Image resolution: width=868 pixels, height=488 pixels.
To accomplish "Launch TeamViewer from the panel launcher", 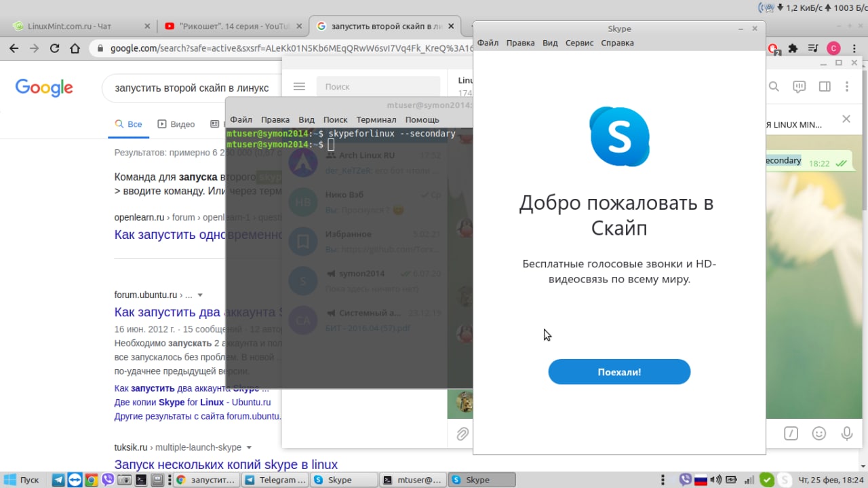I will (75, 480).
